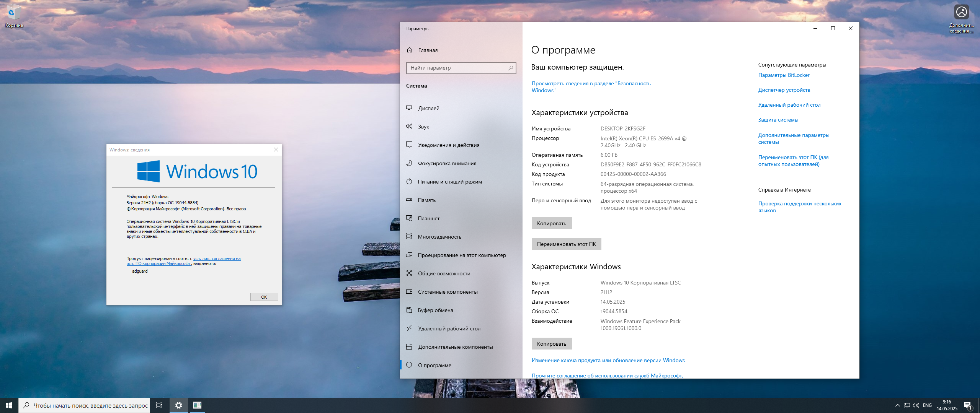
Task: Open the network icon in system tray
Action: pyautogui.click(x=906, y=405)
